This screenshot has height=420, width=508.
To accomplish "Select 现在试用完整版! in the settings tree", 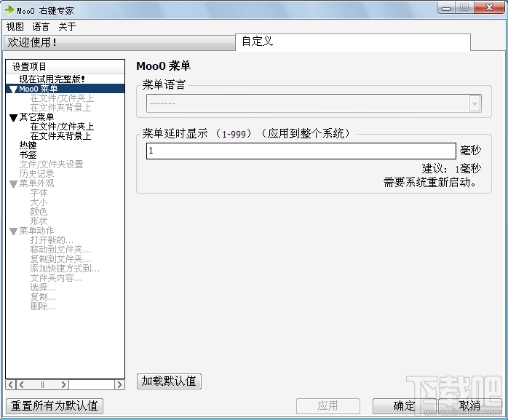I will (52, 79).
